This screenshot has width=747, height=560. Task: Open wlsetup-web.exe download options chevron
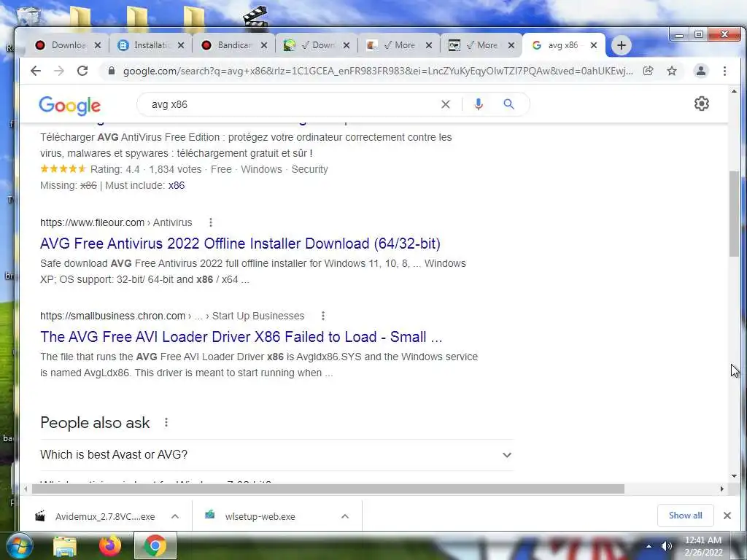345,516
